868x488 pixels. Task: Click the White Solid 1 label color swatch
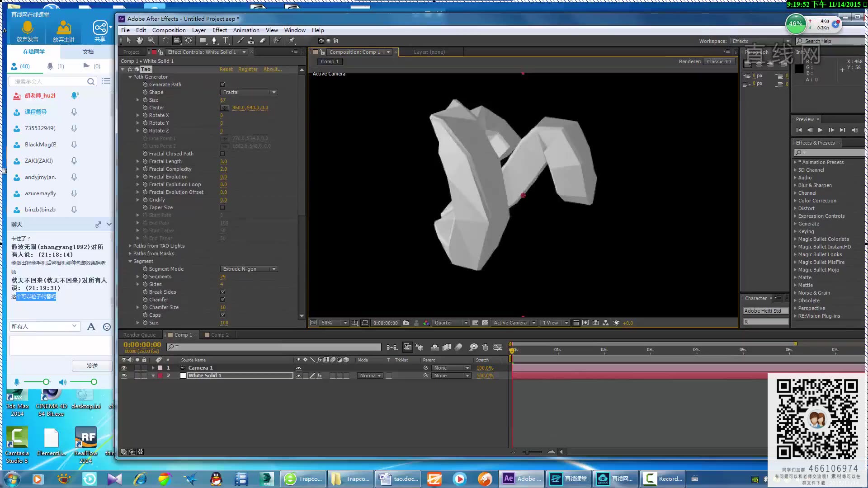coord(160,375)
